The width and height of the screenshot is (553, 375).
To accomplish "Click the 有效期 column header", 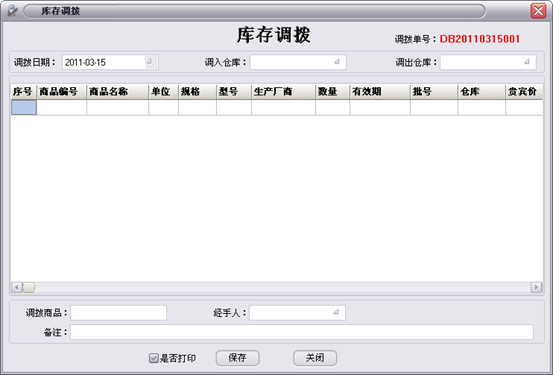I will tap(380, 92).
